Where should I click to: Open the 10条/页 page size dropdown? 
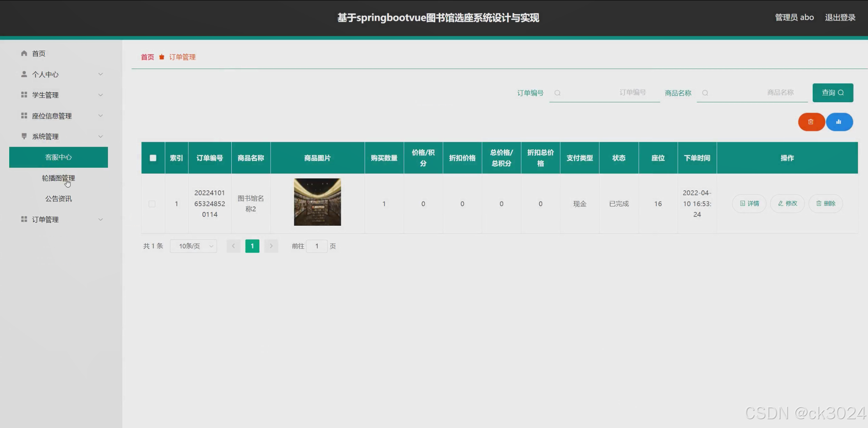194,246
